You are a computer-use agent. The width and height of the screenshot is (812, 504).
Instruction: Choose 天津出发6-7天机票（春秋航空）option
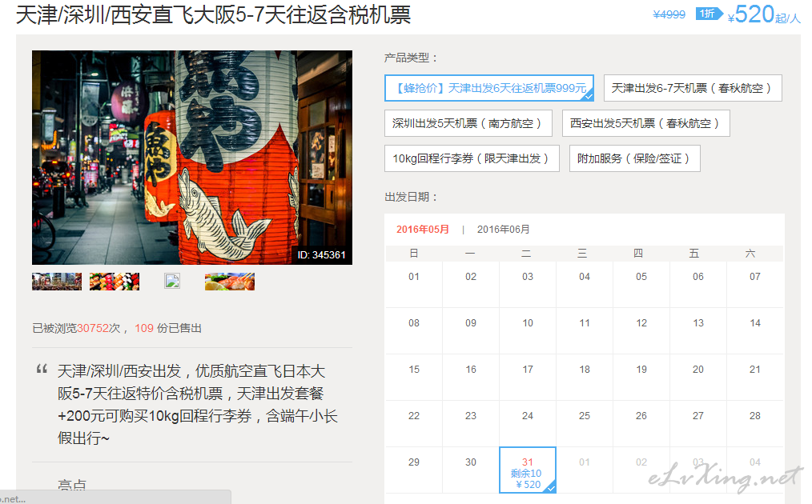(693, 88)
